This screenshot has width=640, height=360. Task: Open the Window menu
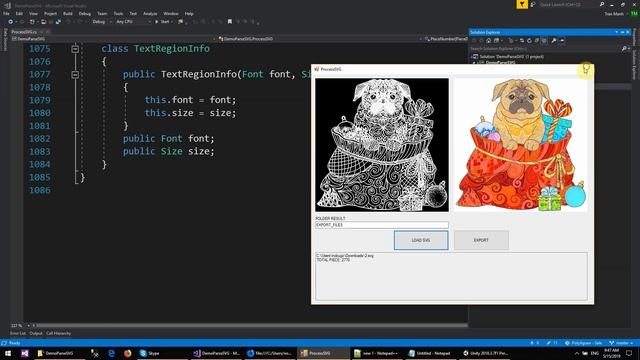(171, 13)
